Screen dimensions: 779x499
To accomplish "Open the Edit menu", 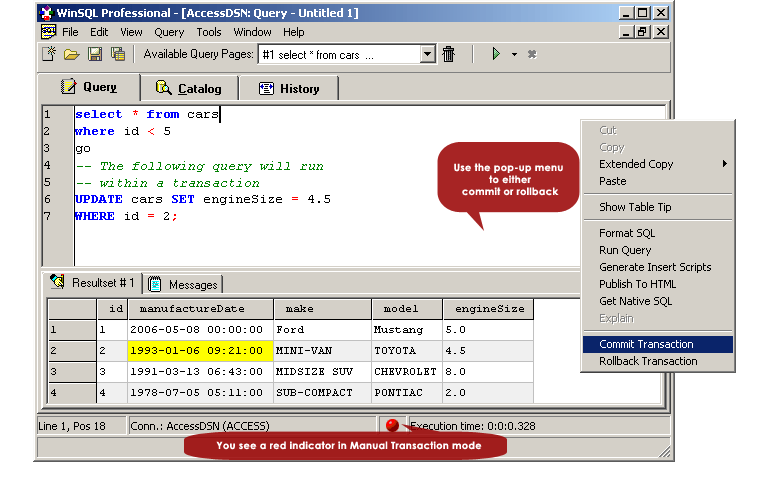I will (99, 32).
